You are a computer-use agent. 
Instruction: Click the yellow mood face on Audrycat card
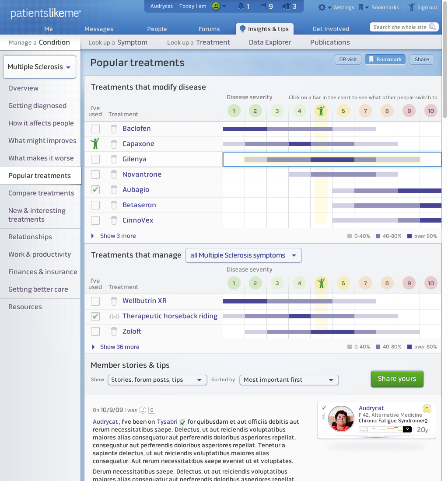point(427,408)
